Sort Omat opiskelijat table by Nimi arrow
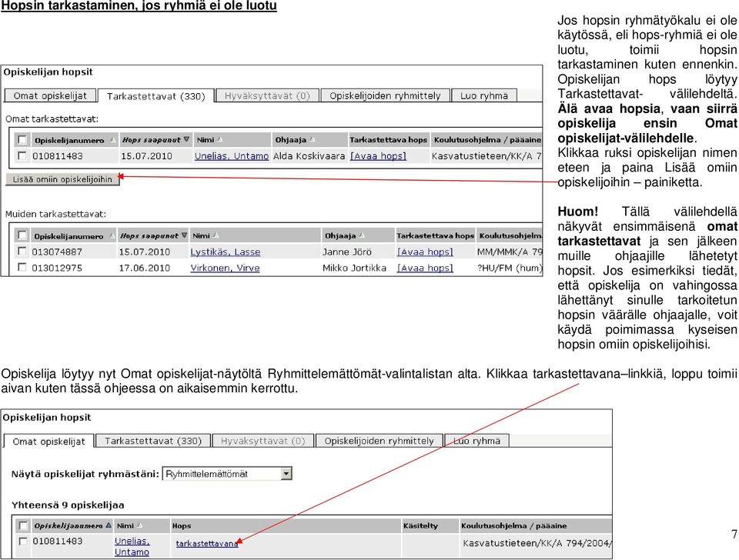The height and width of the screenshot is (560, 739). pos(139,525)
